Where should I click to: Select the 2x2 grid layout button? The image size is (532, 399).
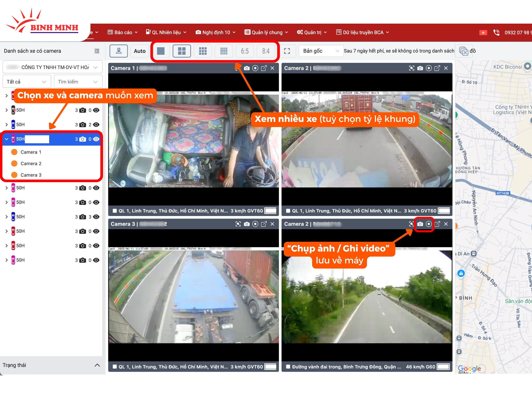[182, 51]
